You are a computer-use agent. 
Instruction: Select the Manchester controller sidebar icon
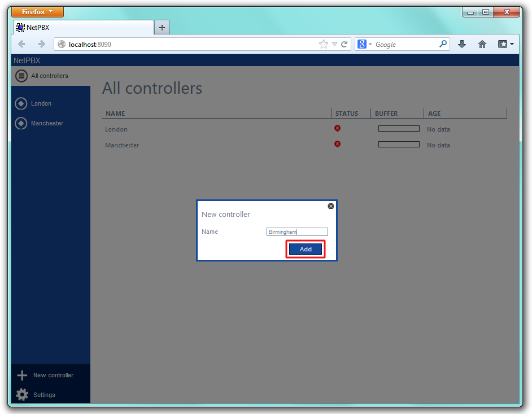[x=21, y=123]
